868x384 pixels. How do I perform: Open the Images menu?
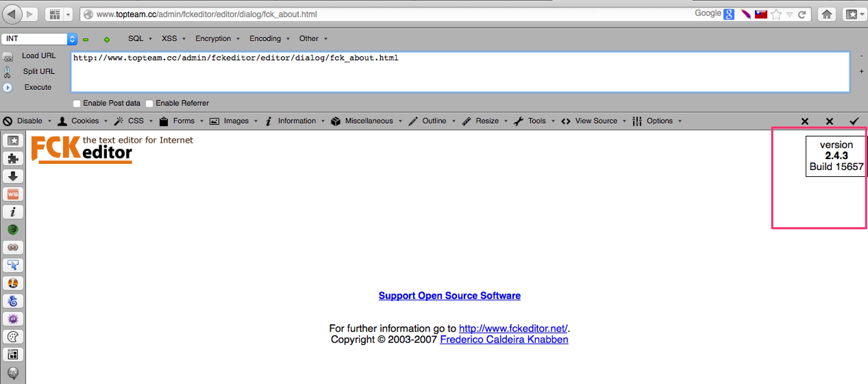coord(234,121)
